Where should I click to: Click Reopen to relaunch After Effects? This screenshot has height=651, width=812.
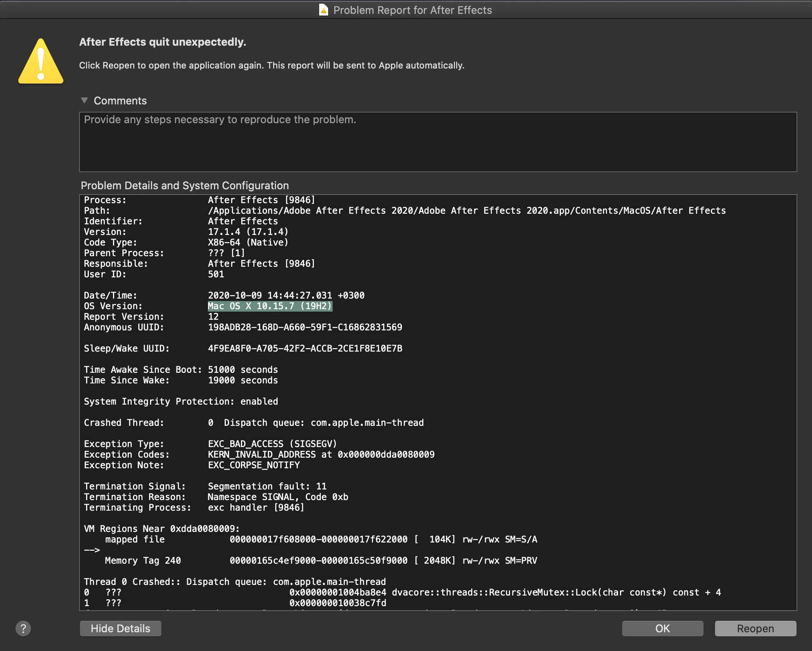pos(755,629)
